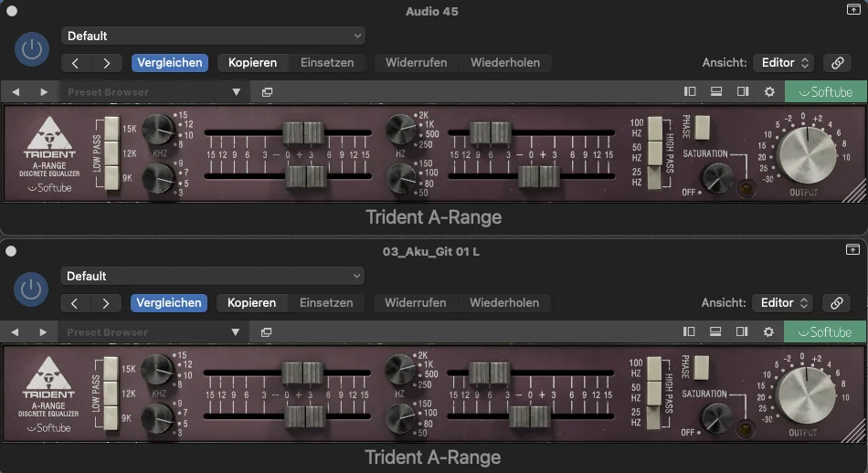This screenshot has width=868, height=473.
Task: Click Widerrufen in Audio 45 window
Action: pyautogui.click(x=417, y=63)
